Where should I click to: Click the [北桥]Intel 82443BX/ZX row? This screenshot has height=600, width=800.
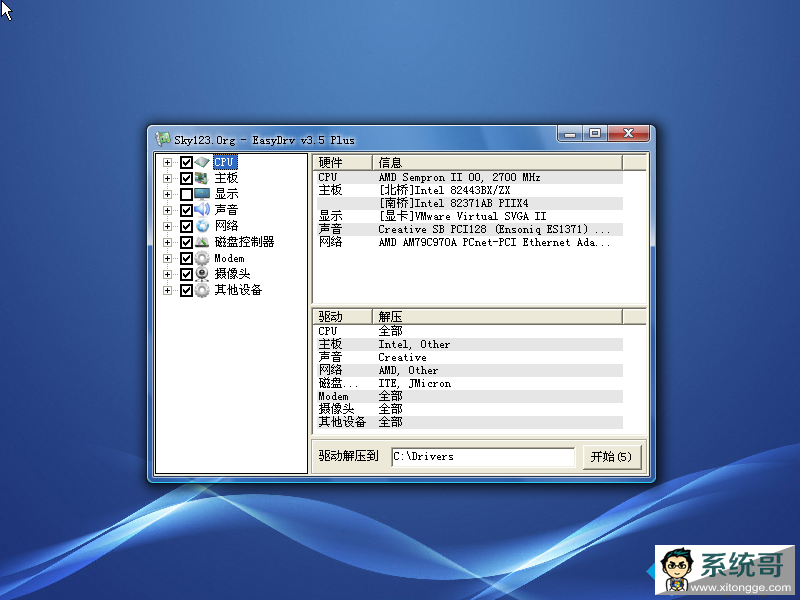tap(469, 190)
